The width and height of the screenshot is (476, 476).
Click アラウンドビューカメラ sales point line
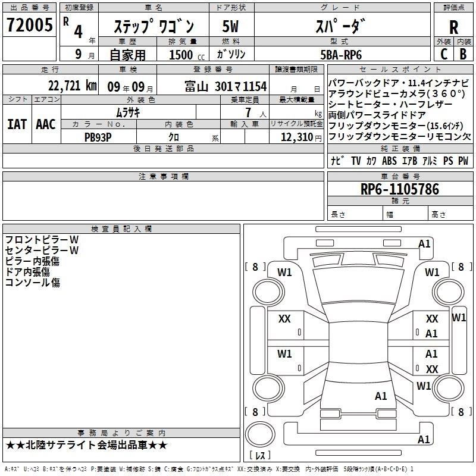(396, 93)
